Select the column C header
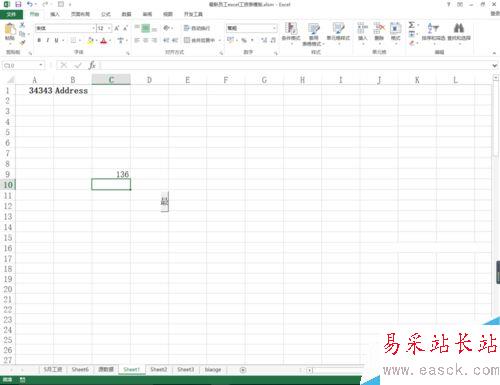Image resolution: width=500 pixels, height=385 pixels. click(x=111, y=80)
